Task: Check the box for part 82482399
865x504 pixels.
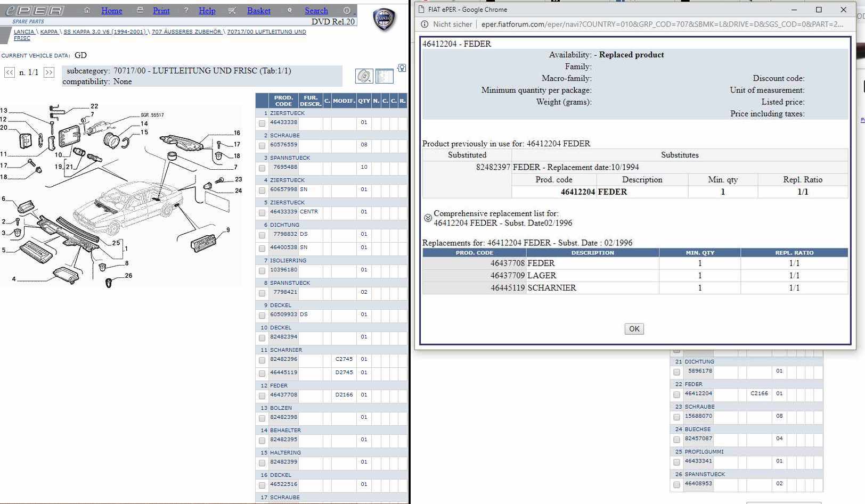Action: pos(262,463)
